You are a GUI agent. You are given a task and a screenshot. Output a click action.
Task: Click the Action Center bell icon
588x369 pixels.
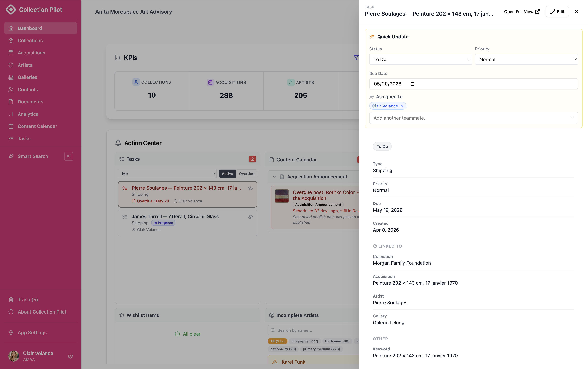(118, 143)
